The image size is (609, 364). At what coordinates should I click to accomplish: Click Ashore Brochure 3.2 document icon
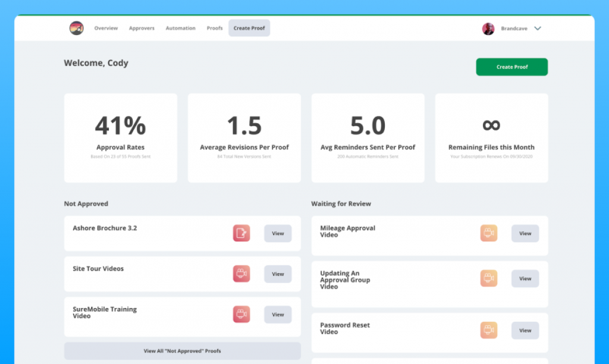[x=241, y=233]
